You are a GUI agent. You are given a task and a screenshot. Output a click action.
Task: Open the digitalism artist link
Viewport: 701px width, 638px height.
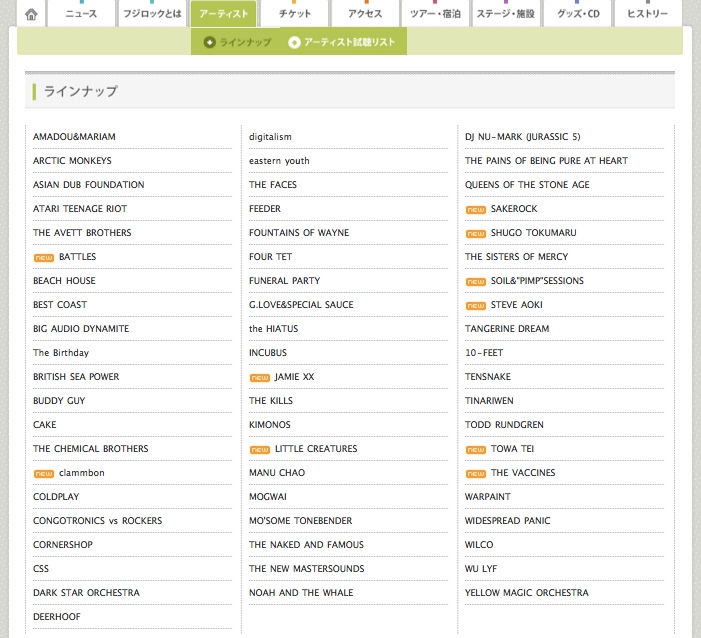coord(270,137)
